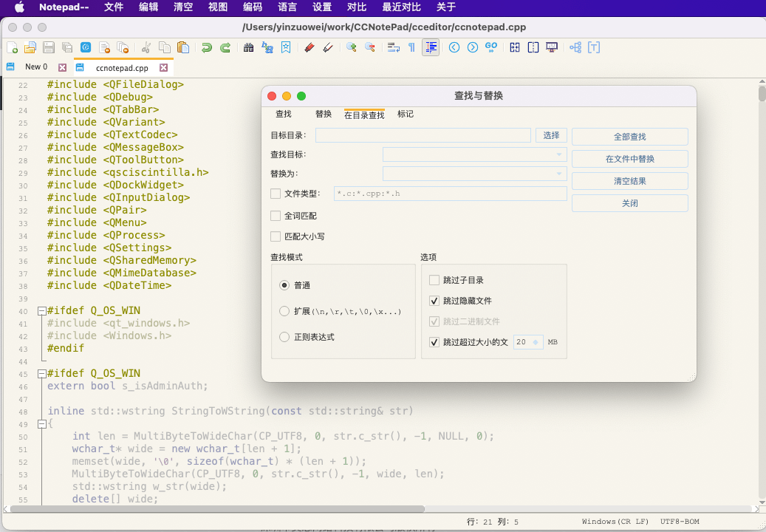This screenshot has height=532, width=766.
Task: Toggle the show all characters pilcrow icon
Action: click(411, 47)
